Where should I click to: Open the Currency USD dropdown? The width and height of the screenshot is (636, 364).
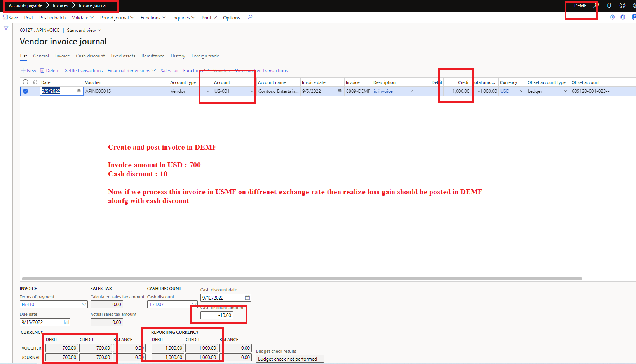pyautogui.click(x=521, y=91)
